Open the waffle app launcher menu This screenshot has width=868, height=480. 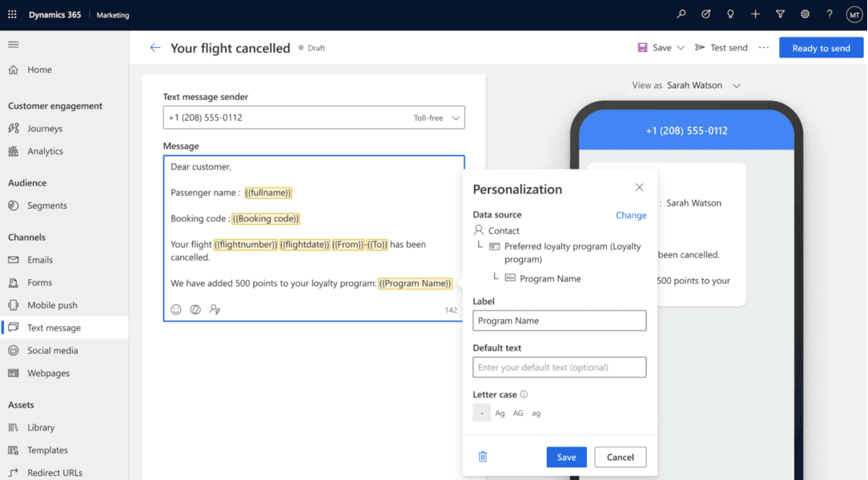pyautogui.click(x=11, y=14)
